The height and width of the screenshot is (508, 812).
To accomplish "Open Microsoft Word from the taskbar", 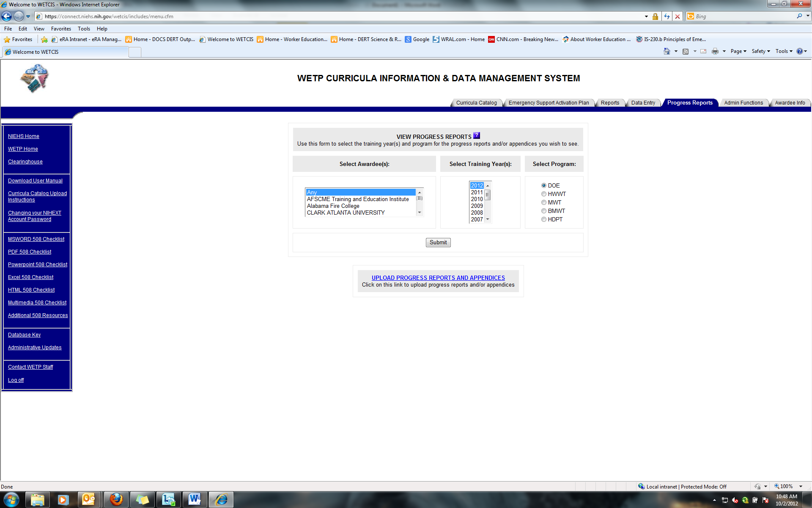I will 195,500.
